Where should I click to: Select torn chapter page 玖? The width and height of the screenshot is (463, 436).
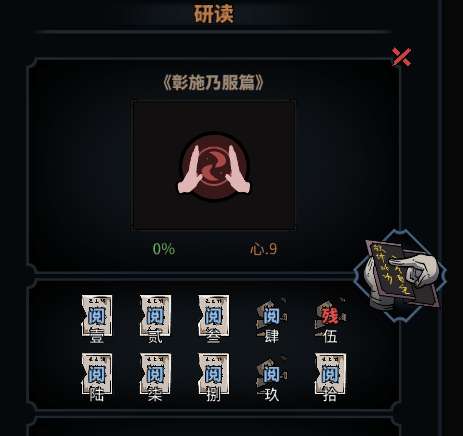point(271,379)
